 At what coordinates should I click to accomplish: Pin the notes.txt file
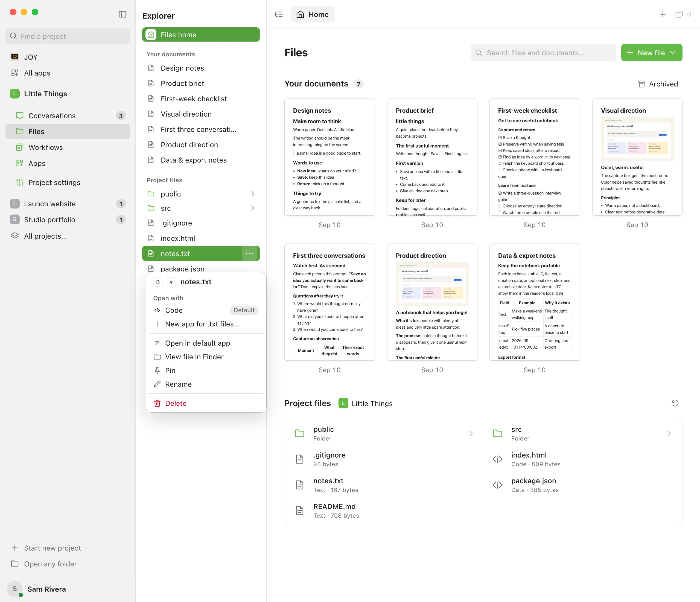point(206,371)
